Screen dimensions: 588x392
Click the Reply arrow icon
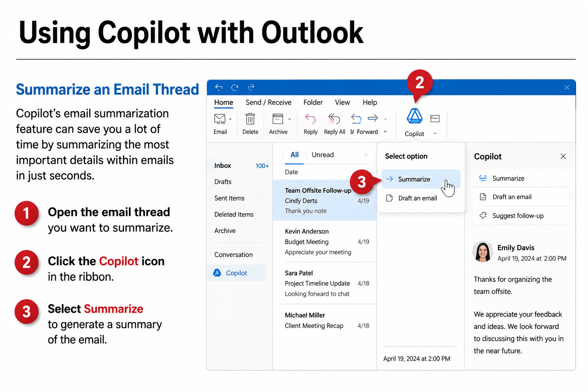(310, 119)
